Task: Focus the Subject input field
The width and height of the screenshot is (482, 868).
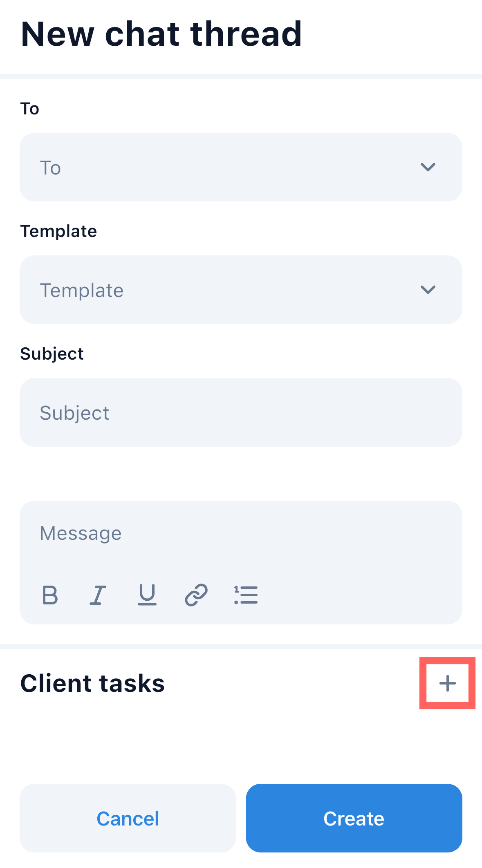Action: click(241, 412)
